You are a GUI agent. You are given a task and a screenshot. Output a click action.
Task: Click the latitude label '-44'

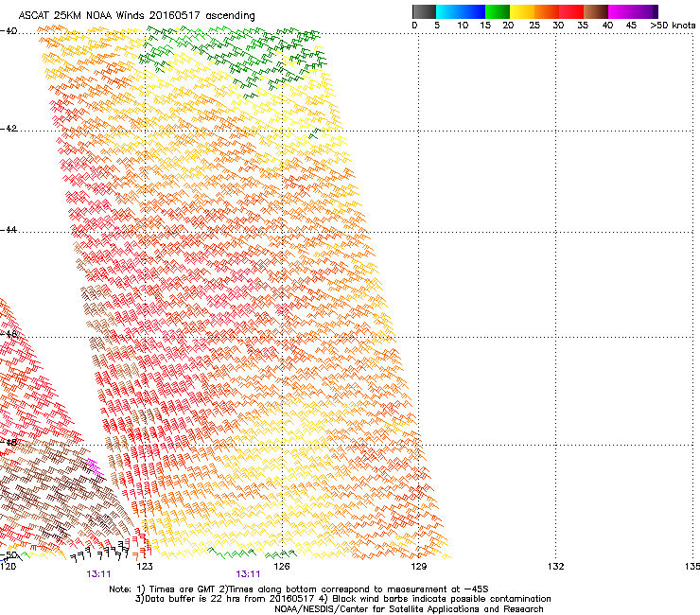[9, 230]
